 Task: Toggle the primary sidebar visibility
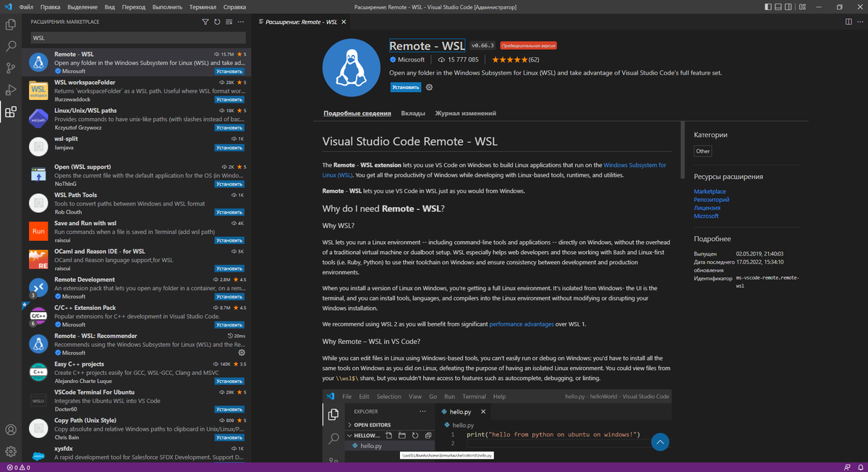[x=767, y=7]
